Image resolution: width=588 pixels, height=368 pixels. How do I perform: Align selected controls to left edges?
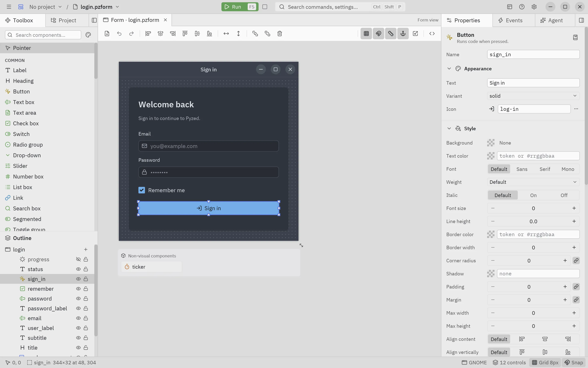(148, 34)
